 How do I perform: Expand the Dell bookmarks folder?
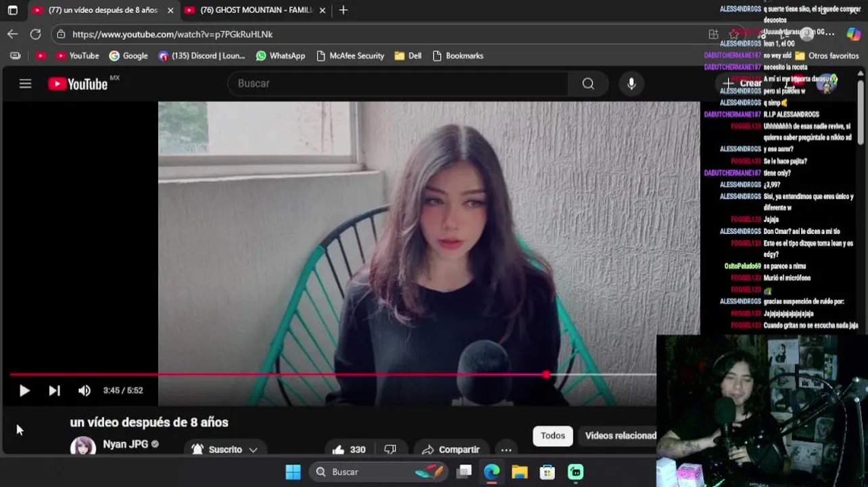(408, 55)
